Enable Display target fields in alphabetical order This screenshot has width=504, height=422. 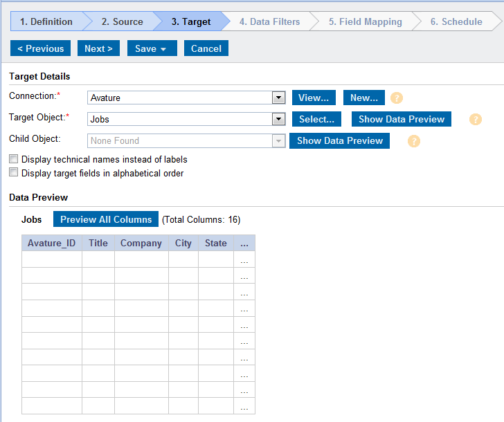(14, 172)
